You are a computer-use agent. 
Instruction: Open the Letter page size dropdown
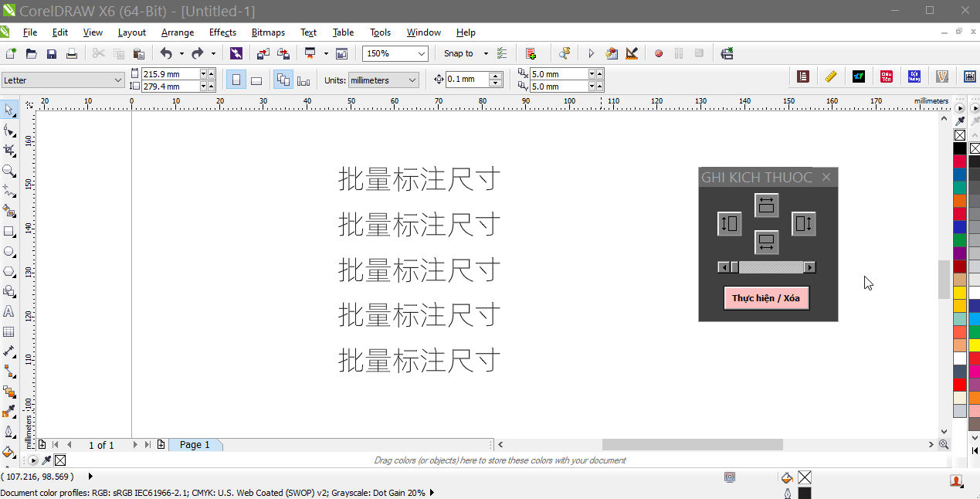[118, 80]
